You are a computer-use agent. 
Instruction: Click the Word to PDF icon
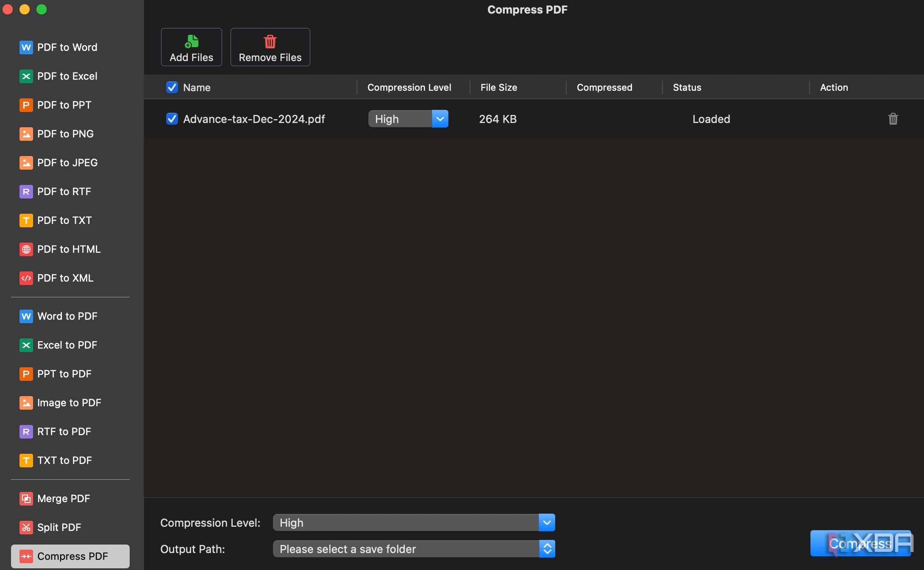[26, 316]
